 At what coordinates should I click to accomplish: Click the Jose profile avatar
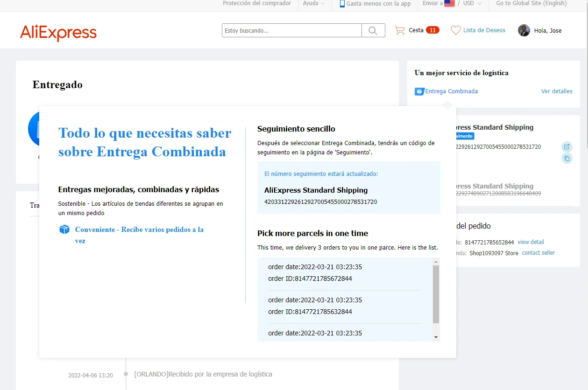(x=524, y=30)
